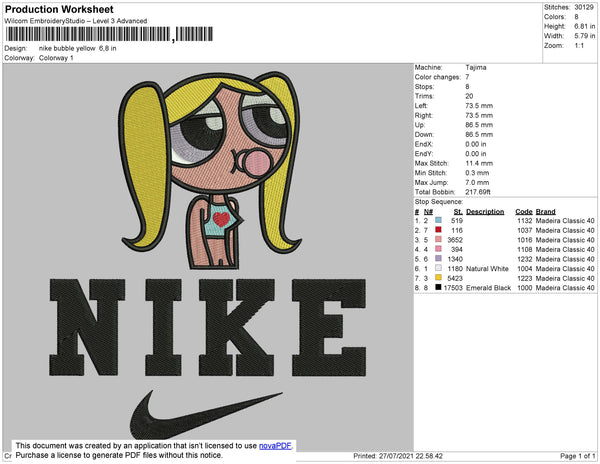Click the pink swatch for code 1108

click(x=438, y=249)
